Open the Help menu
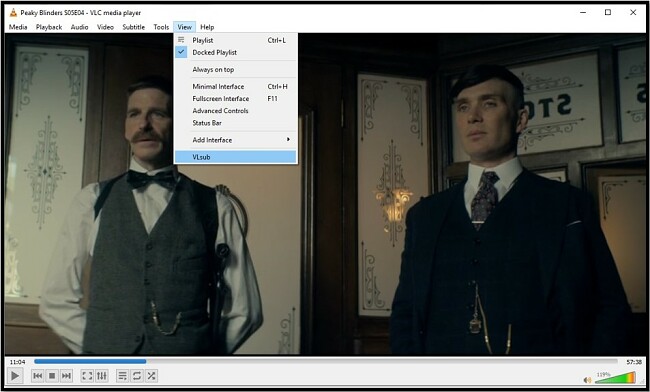 [x=207, y=27]
